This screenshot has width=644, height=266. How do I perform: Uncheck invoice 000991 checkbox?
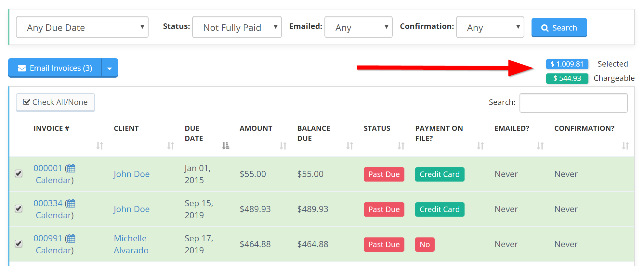19,244
